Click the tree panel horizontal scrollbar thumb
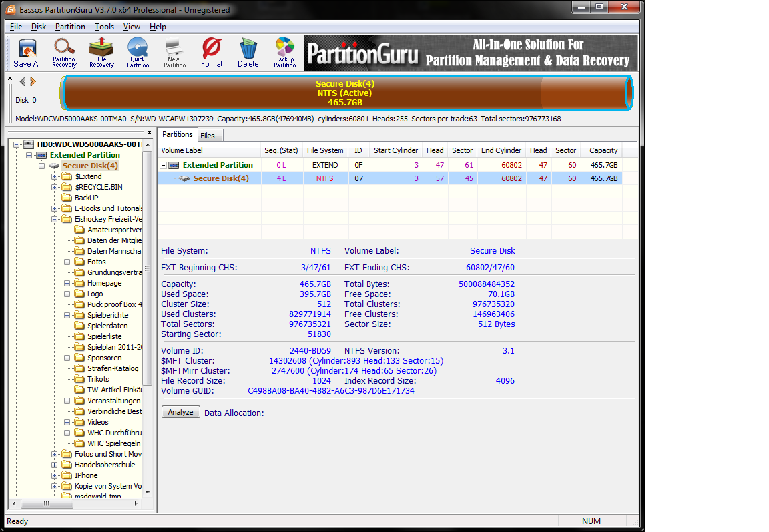Screen dimensions: 769x532 tap(47, 503)
